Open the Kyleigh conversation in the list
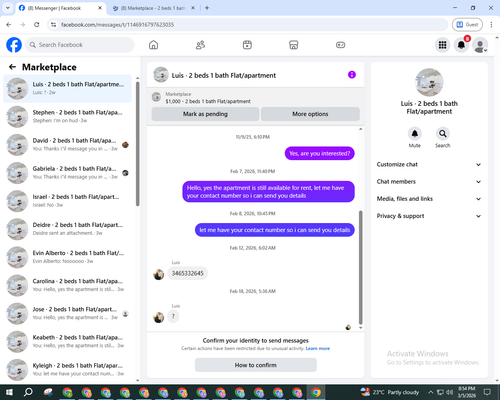 [x=67, y=370]
